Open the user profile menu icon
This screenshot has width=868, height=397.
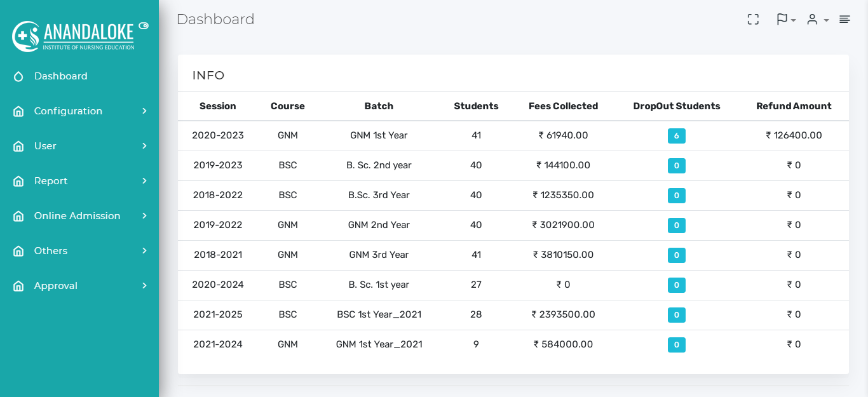(817, 20)
